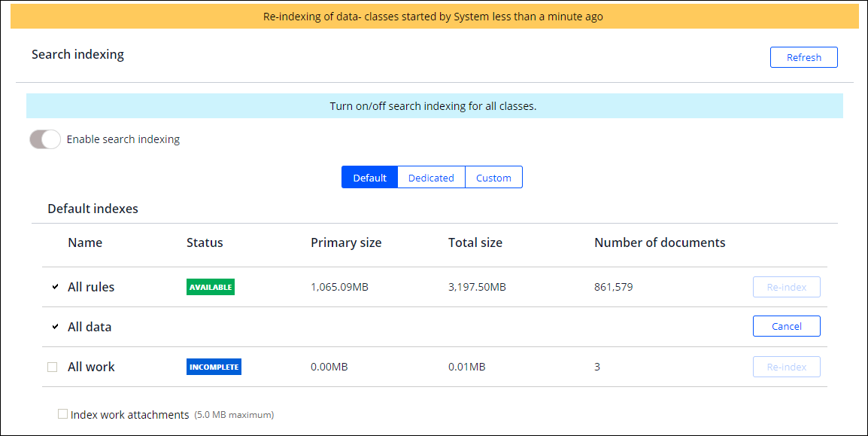The image size is (868, 436).
Task: Click the green AVAILABLE status badge
Action: 211,287
